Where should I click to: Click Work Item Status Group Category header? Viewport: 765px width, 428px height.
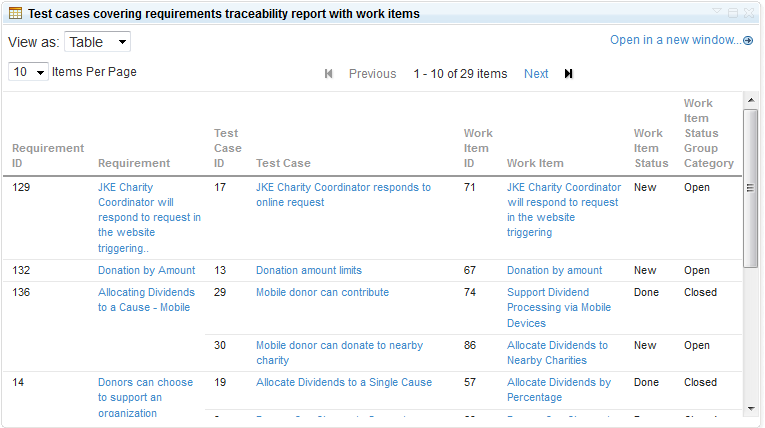(x=708, y=133)
